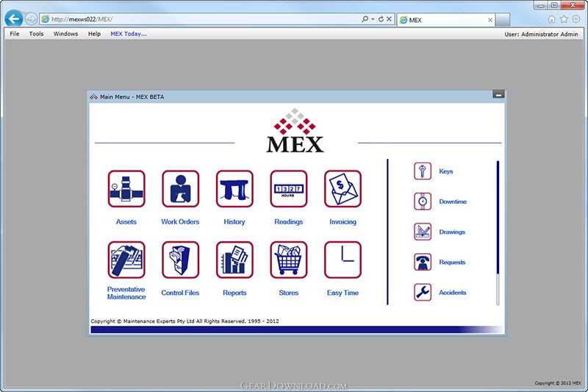This screenshot has height=392, width=588.
Task: Click the Work Orders text link
Action: click(x=180, y=221)
